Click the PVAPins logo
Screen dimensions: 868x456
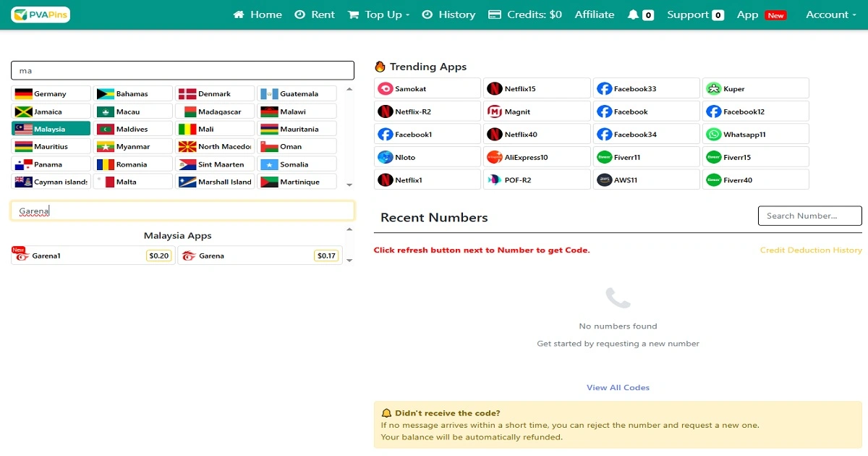(x=41, y=14)
